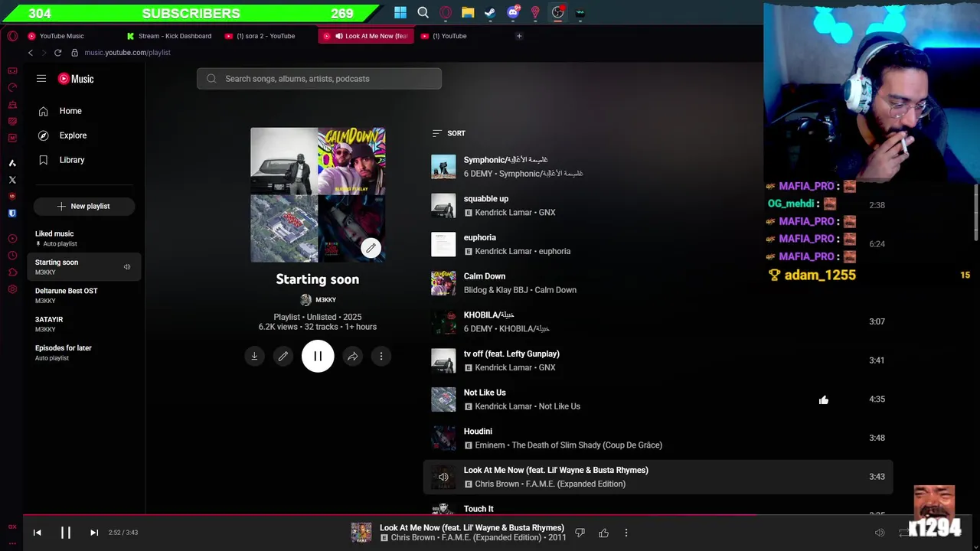The image size is (980, 551).
Task: Open the Explore page
Action: point(73,135)
